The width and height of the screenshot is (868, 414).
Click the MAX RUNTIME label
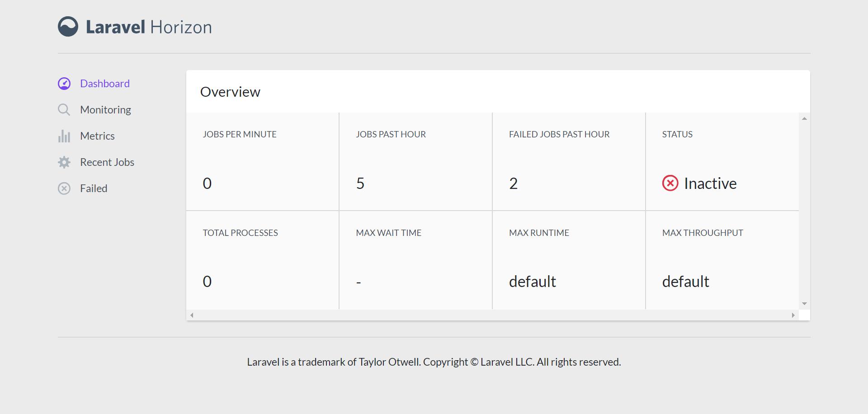(539, 233)
